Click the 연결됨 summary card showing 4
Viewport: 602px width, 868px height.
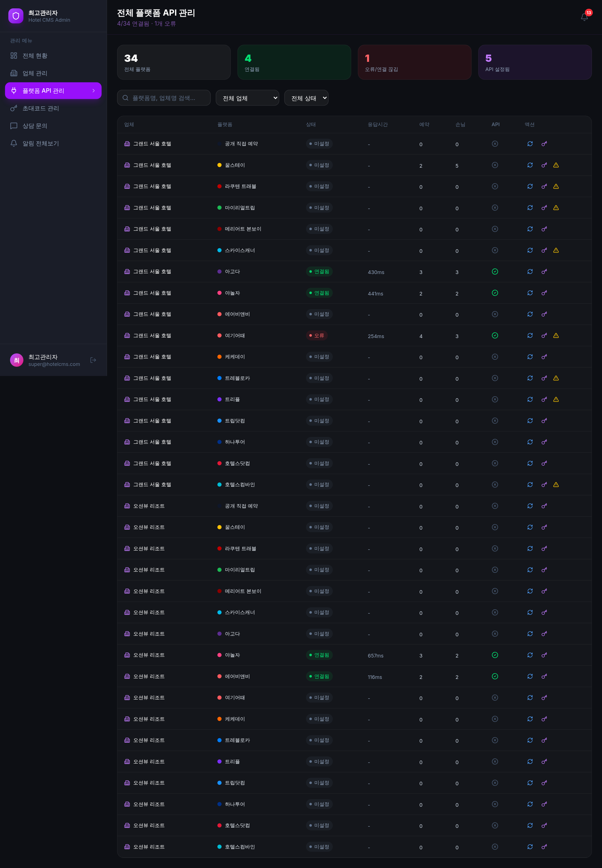pyautogui.click(x=294, y=62)
